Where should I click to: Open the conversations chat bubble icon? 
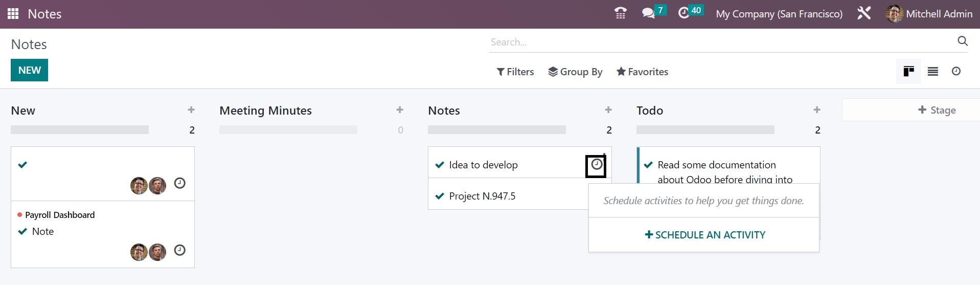pos(648,13)
